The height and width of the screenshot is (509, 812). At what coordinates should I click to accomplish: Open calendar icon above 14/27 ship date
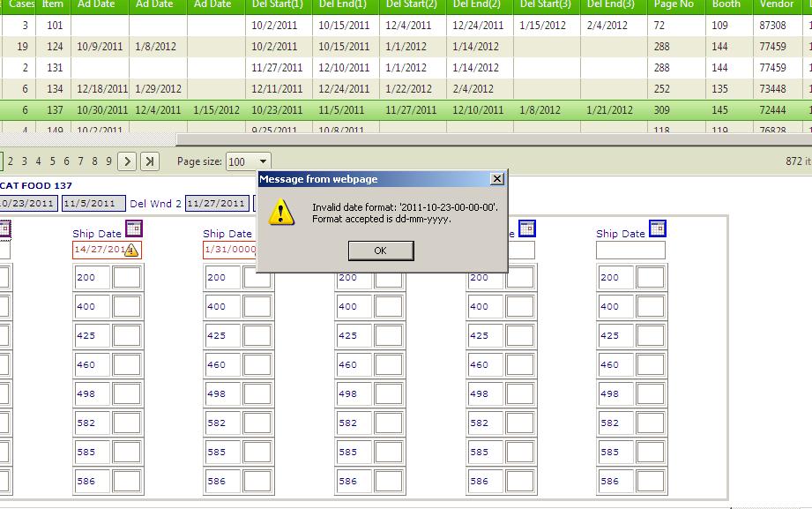[134, 228]
